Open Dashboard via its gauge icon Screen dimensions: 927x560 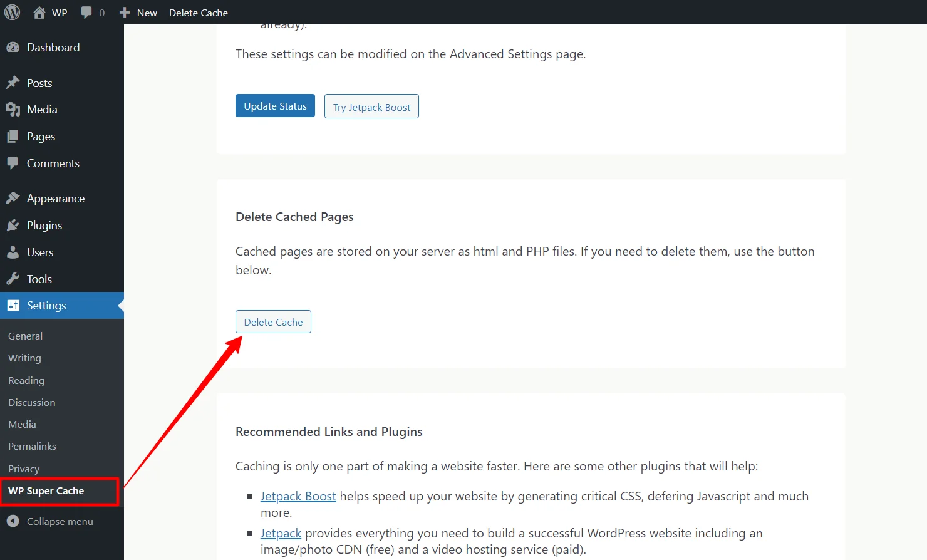click(x=13, y=48)
